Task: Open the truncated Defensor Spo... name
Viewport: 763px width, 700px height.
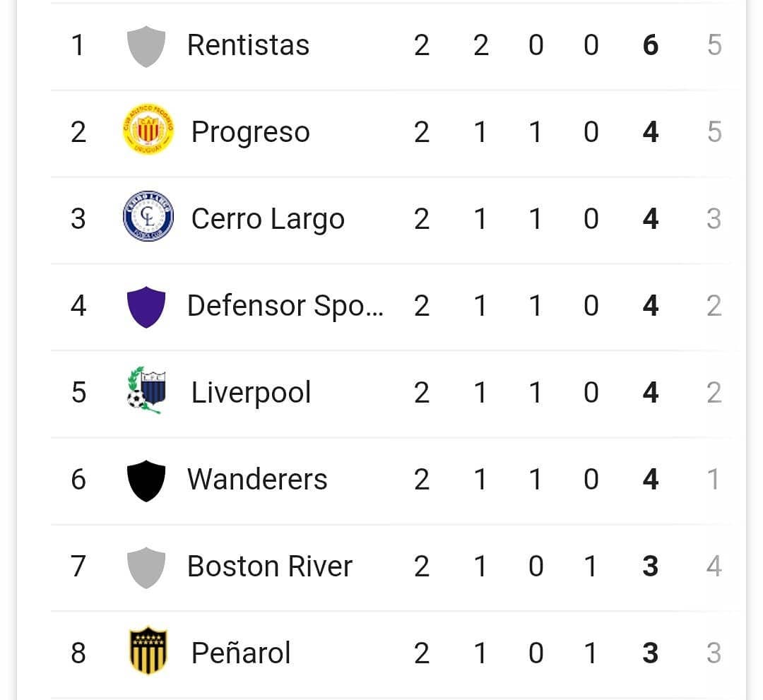Action: pos(285,305)
